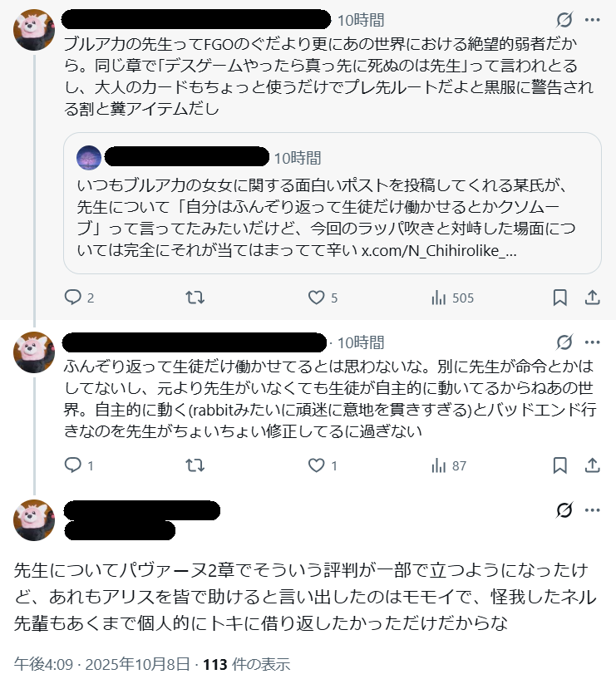Repost the second post
This screenshot has width=616, height=689.
pos(194,465)
